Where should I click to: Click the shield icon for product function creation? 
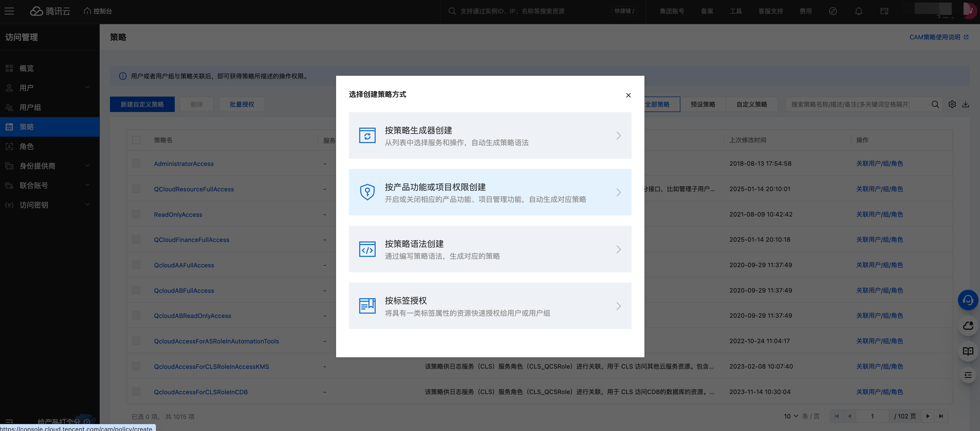pyautogui.click(x=367, y=192)
